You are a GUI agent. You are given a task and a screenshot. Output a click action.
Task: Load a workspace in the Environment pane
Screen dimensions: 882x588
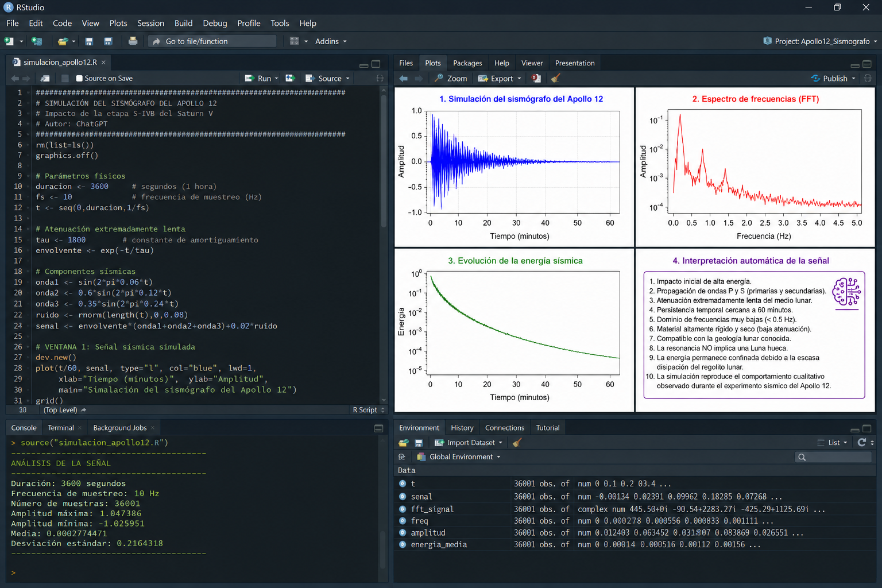point(404,443)
